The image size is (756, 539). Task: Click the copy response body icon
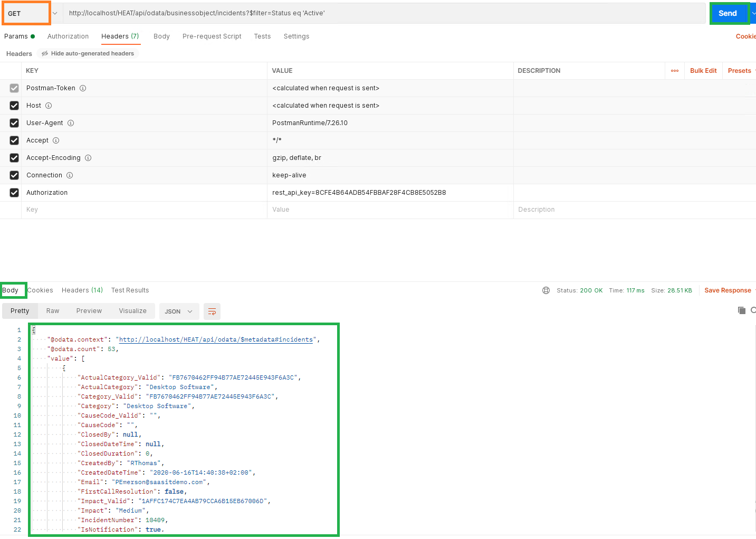[x=741, y=310]
